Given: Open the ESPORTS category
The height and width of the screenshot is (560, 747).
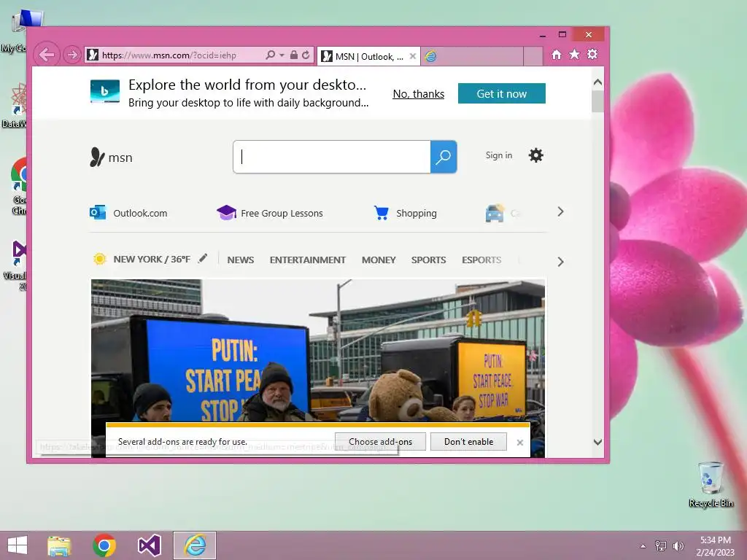Looking at the screenshot, I should (x=481, y=260).
